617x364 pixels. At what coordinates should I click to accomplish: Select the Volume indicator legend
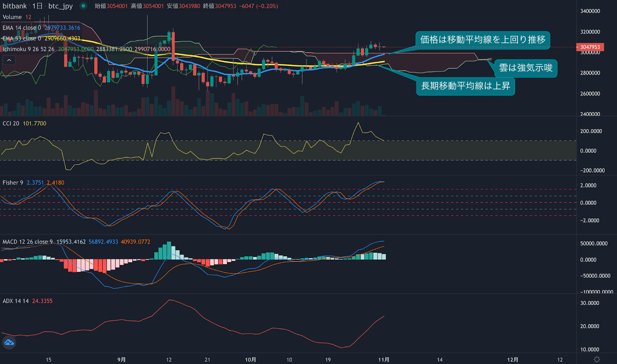(x=12, y=17)
